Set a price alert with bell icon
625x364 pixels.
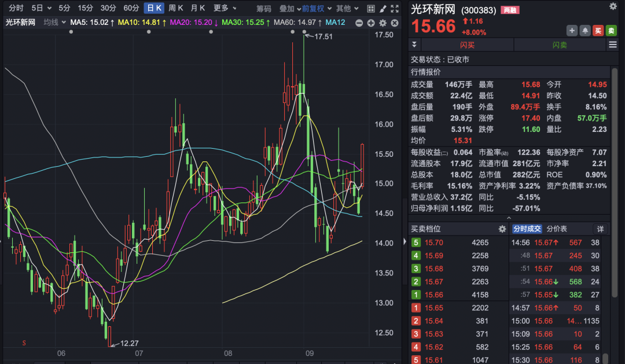[x=586, y=31]
